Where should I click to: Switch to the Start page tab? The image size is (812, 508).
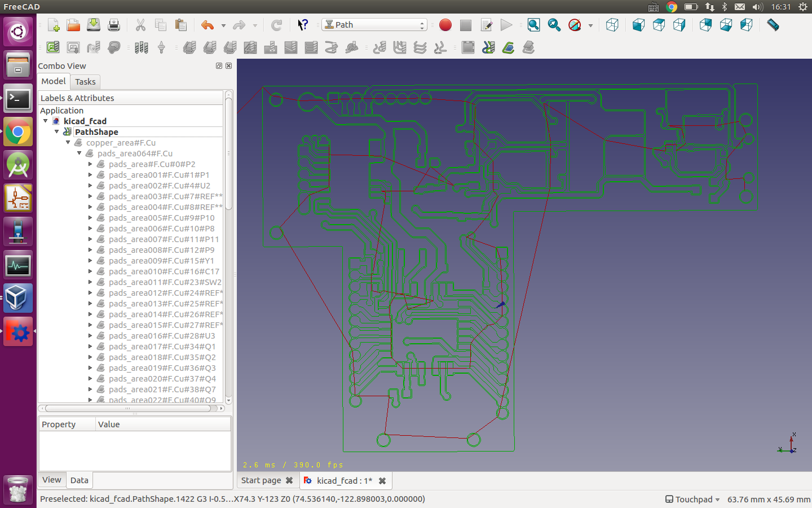(261, 480)
